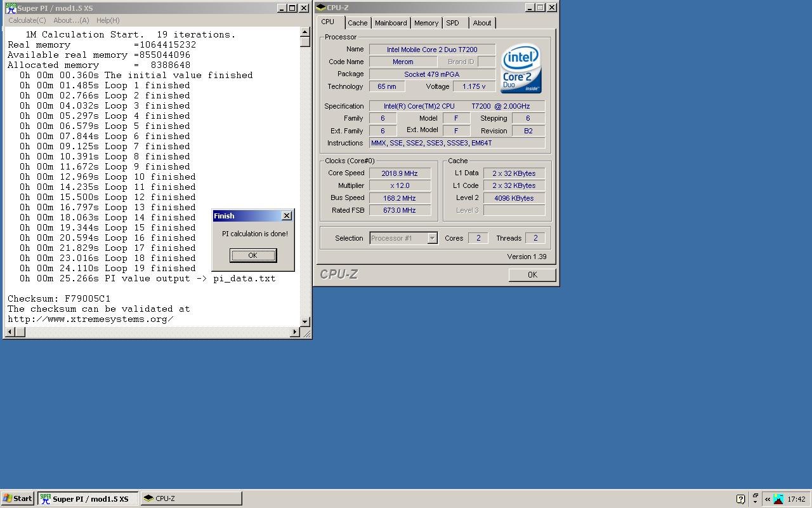The width and height of the screenshot is (812, 508).
Task: Click the Super PI horizontal scroll left arrow
Action: coord(10,331)
